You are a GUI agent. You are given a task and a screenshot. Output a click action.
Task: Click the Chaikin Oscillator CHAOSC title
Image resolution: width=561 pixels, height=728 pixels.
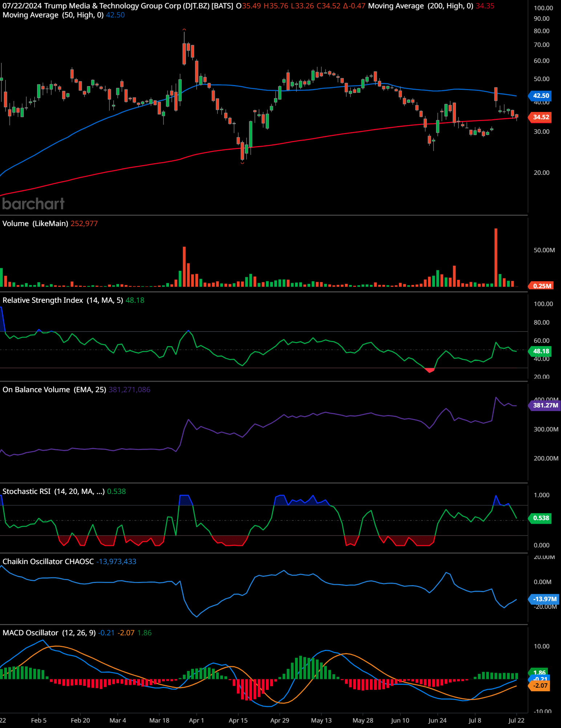click(x=48, y=562)
